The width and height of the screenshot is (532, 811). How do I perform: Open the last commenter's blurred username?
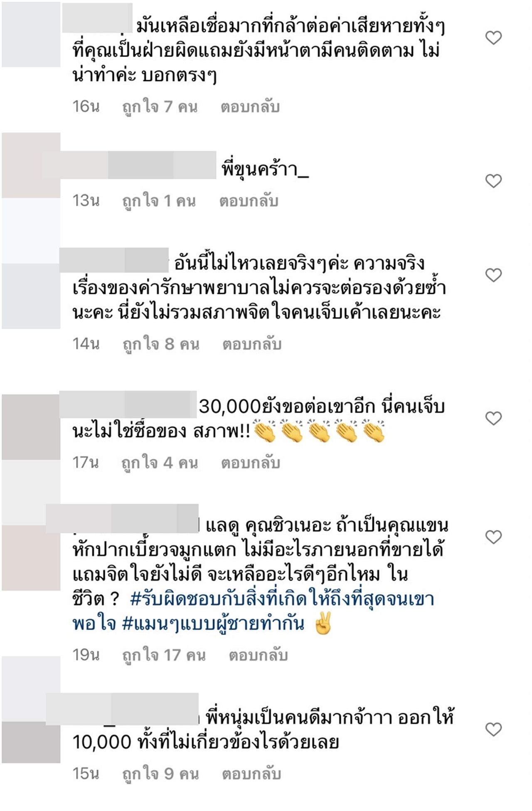pyautogui.click(x=122, y=709)
